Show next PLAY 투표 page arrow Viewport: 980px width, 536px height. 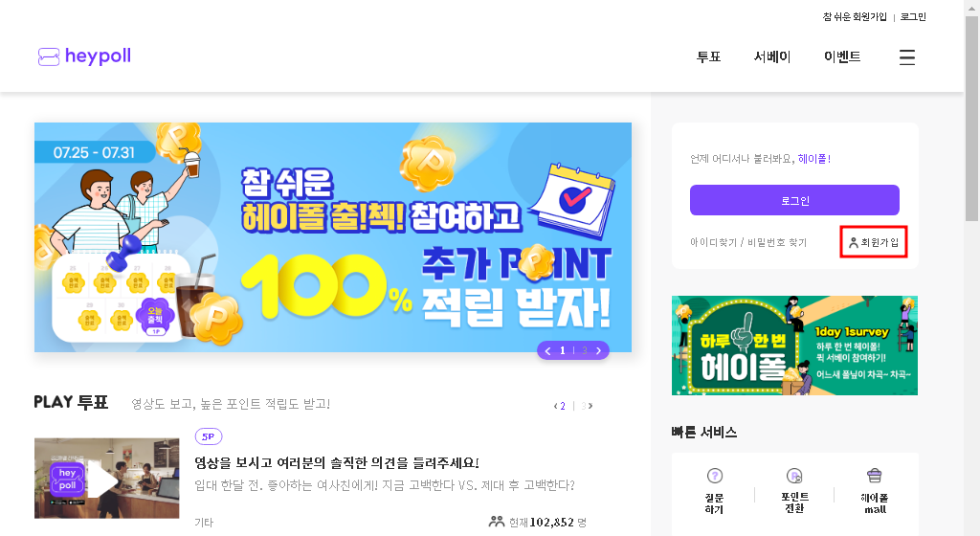point(590,406)
